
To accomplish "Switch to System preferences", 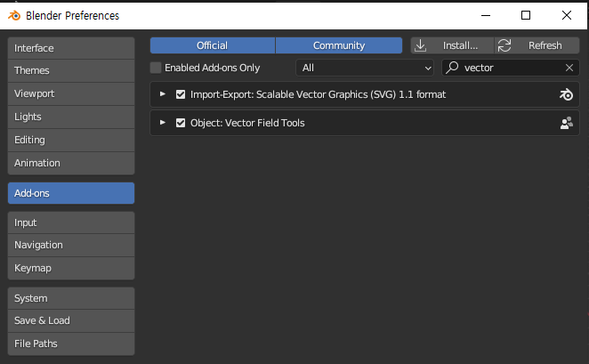I will click(71, 298).
